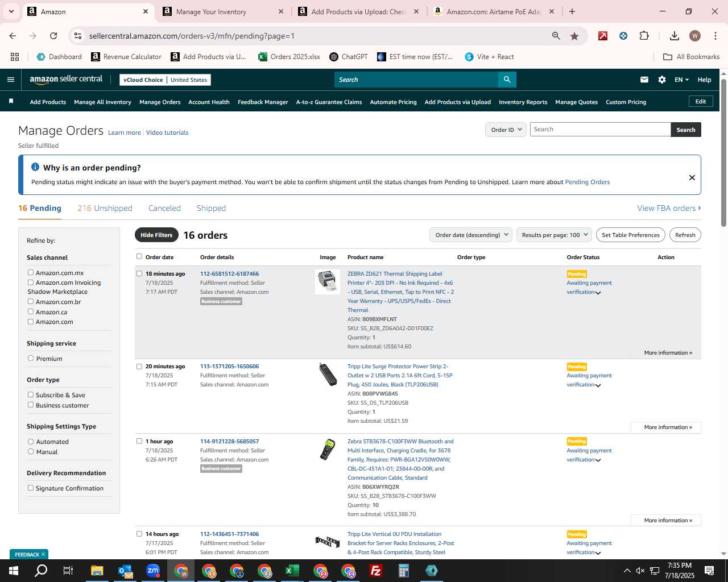
Task: Open the tab search dropdown arrow
Action: (12, 11)
